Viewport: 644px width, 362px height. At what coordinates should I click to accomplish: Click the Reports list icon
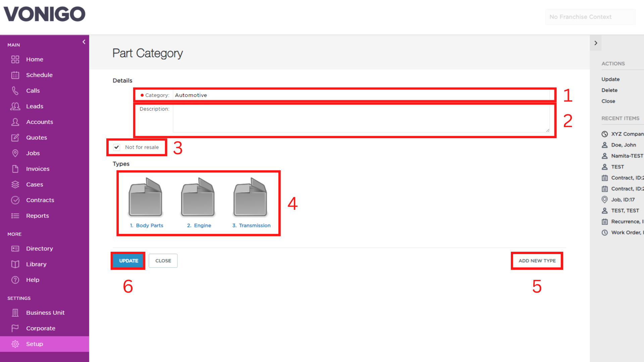[15, 216]
